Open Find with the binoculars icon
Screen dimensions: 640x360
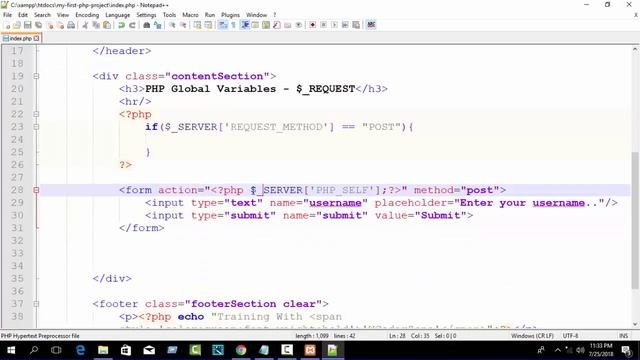(147, 25)
